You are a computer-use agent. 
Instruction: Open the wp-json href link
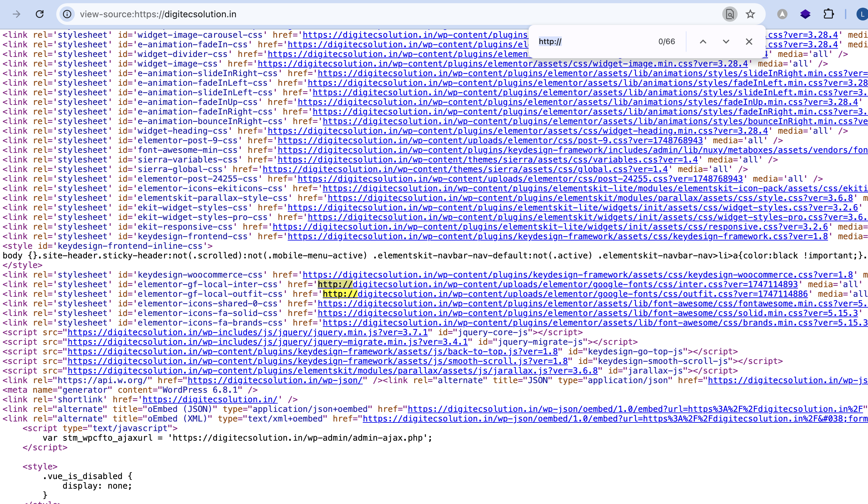(x=275, y=380)
